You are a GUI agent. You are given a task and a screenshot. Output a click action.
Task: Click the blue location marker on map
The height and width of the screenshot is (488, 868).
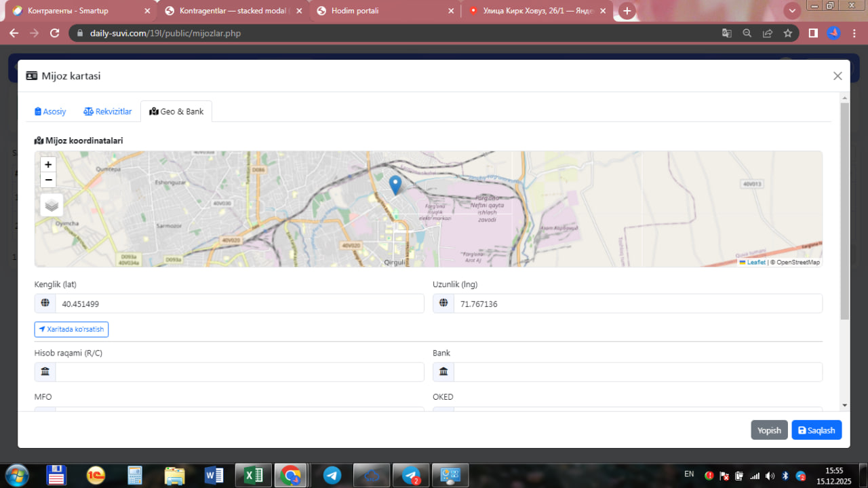tap(395, 185)
